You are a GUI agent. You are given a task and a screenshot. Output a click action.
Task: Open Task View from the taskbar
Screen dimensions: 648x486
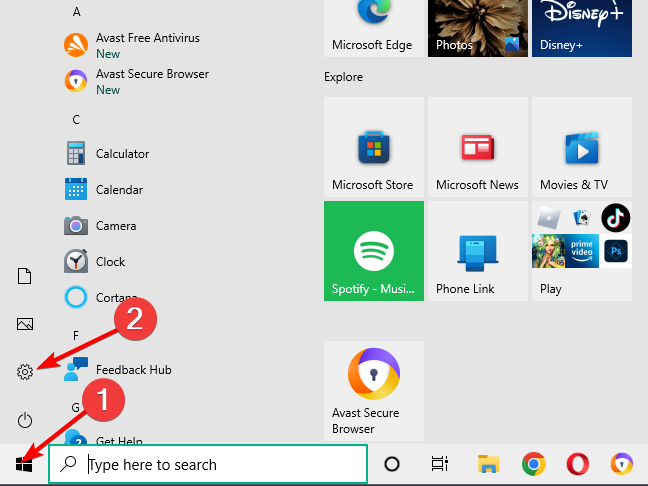point(439,464)
